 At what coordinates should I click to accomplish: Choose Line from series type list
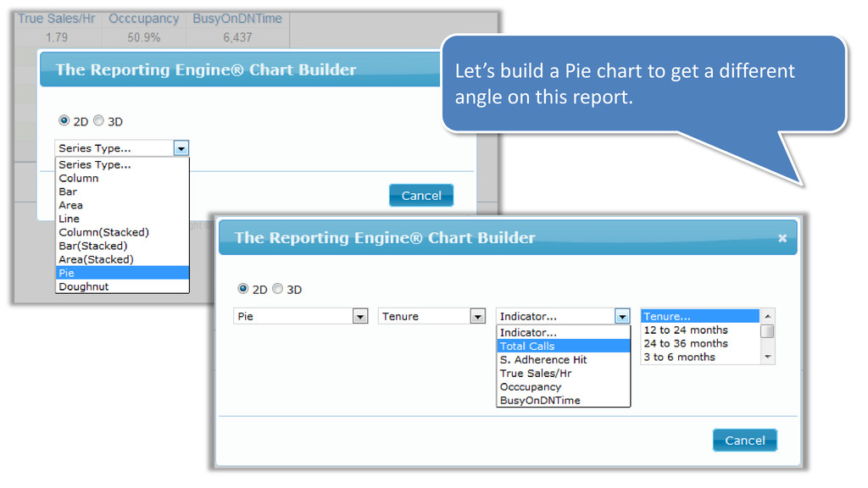click(122, 219)
